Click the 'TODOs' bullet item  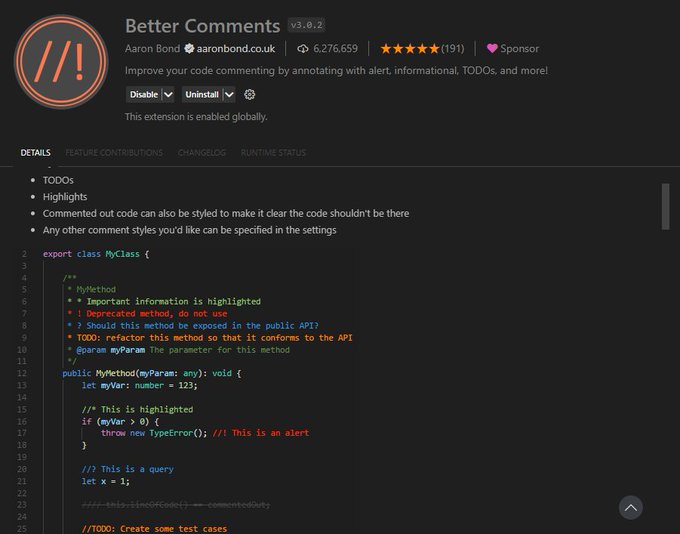point(58,180)
